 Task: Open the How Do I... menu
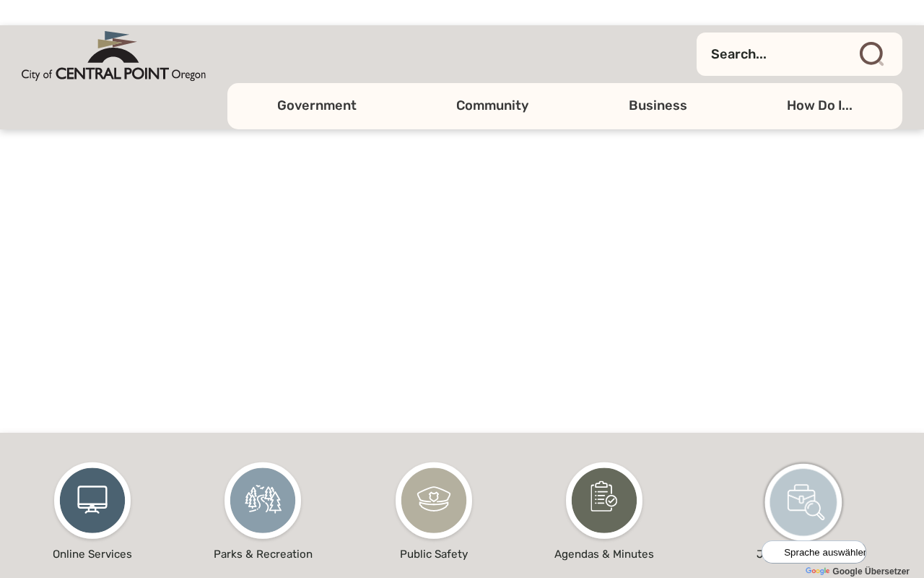coord(819,105)
